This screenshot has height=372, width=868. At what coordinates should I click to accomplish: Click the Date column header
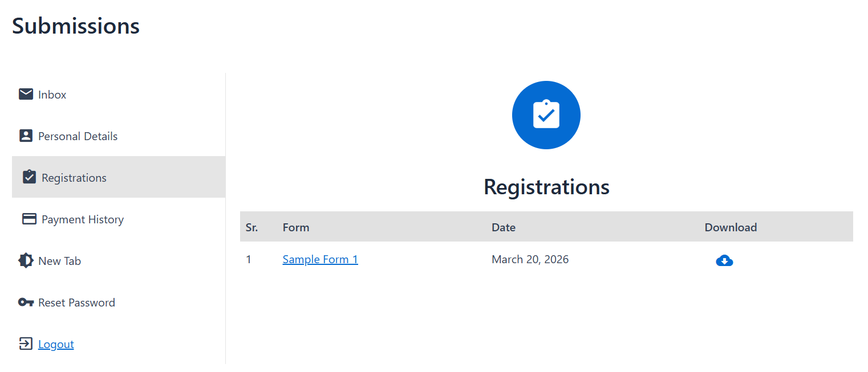point(504,227)
